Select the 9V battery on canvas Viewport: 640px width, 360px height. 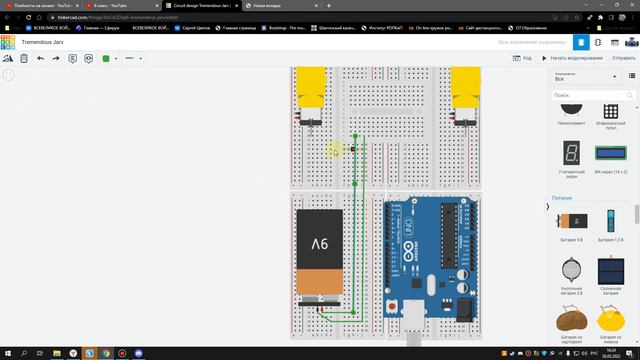coord(320,257)
